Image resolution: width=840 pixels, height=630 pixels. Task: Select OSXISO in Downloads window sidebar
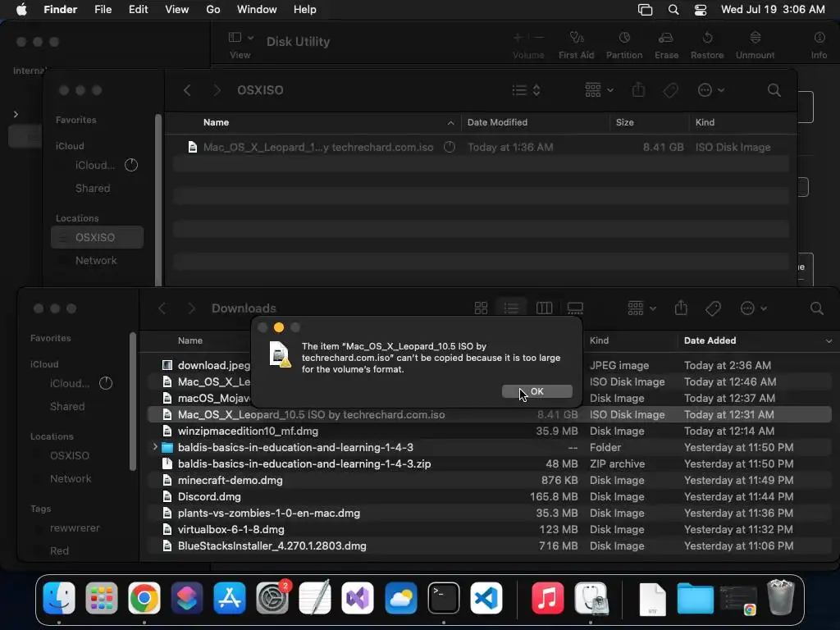[70, 455]
